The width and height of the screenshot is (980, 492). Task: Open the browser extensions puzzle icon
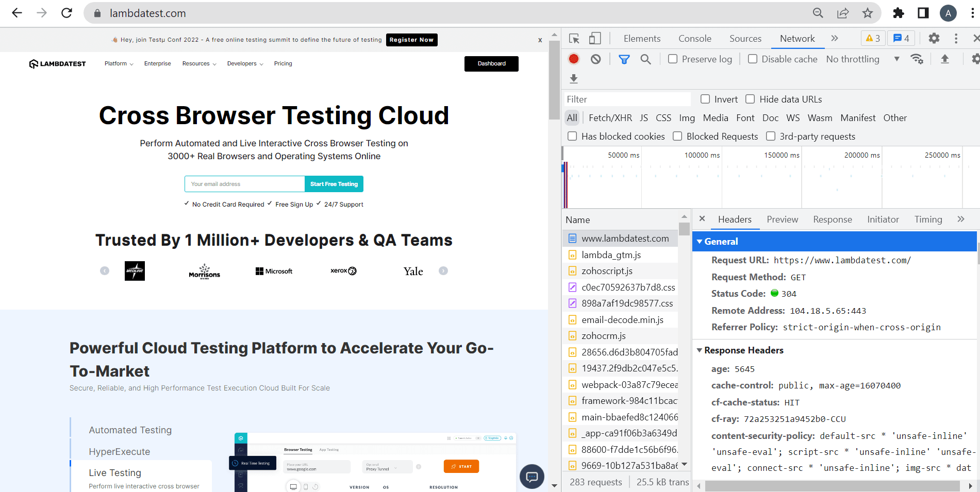pyautogui.click(x=899, y=13)
